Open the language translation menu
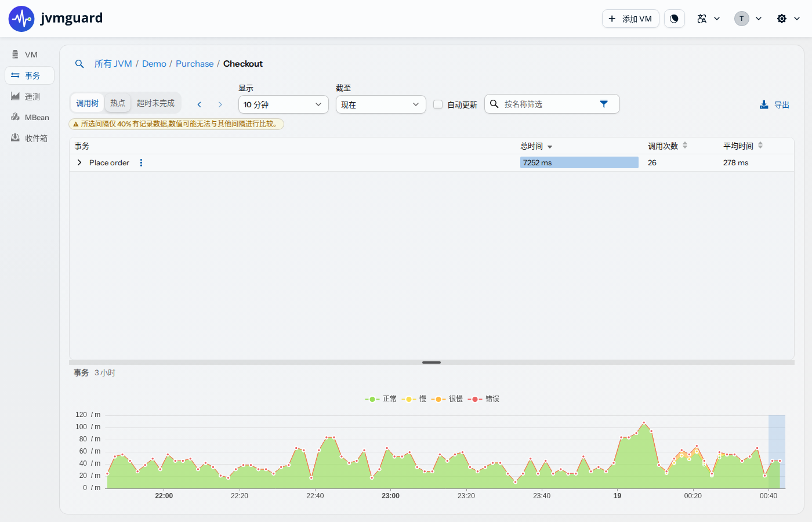812x522 pixels. (708, 19)
